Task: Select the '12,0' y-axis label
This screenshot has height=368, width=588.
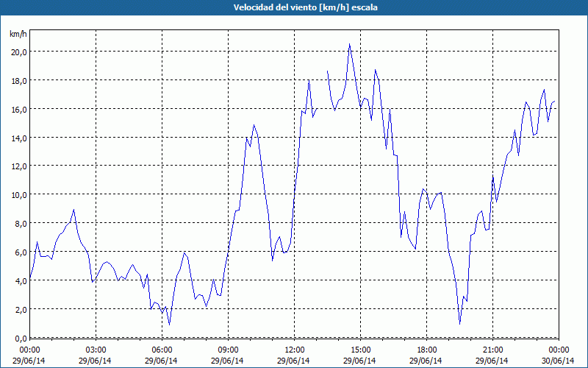Action: point(18,166)
